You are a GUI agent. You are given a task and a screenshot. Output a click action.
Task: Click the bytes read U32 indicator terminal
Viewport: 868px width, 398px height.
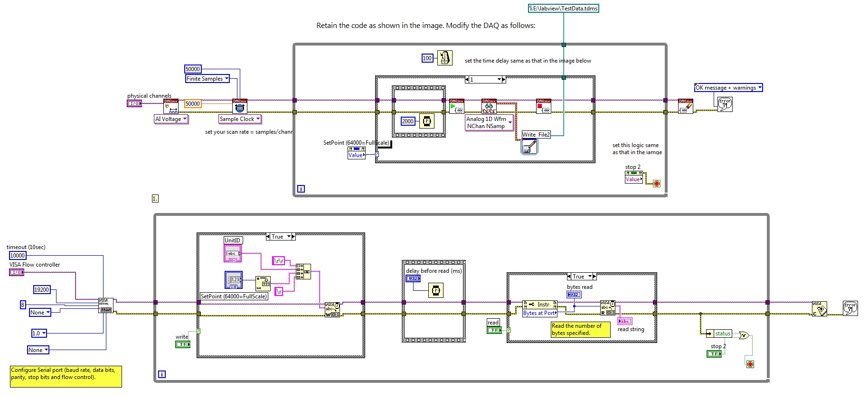[x=574, y=295]
